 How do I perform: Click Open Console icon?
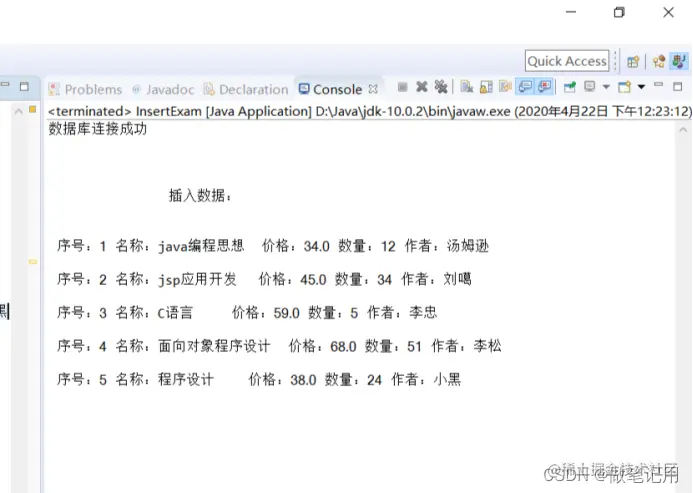point(624,87)
